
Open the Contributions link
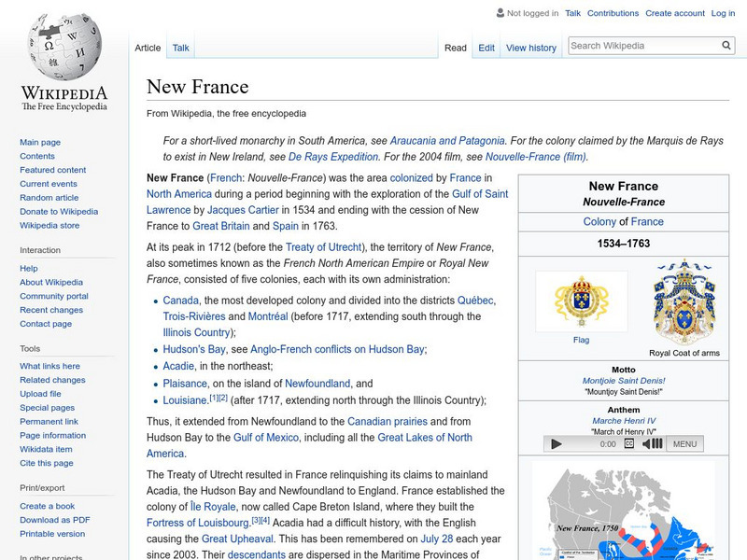point(613,13)
